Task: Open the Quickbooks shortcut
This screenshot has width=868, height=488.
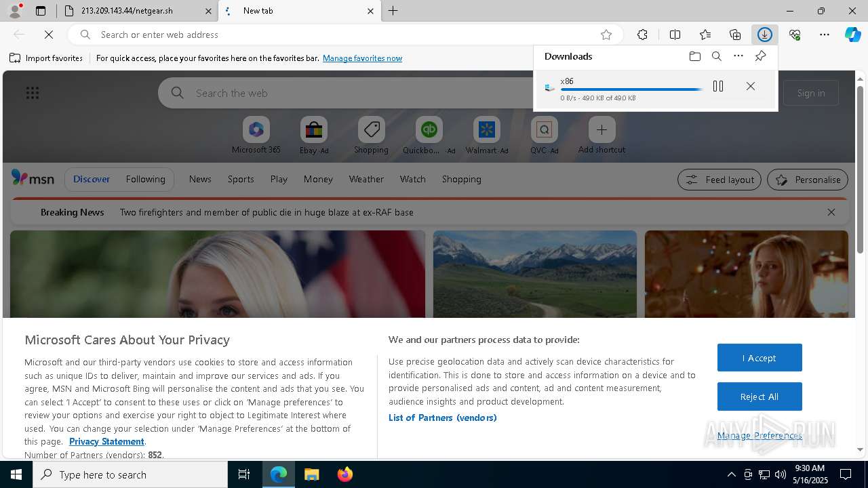Action: 429,136
